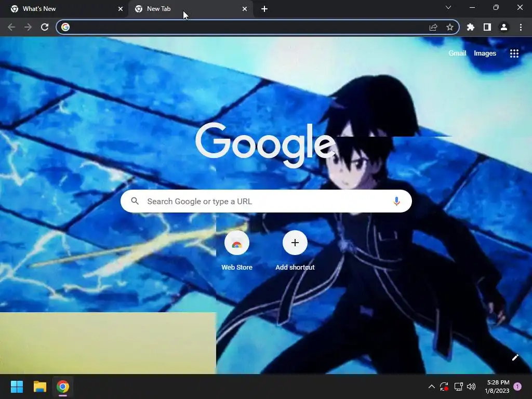Click the Add shortcut label
Image resolution: width=532 pixels, height=399 pixels.
point(295,268)
